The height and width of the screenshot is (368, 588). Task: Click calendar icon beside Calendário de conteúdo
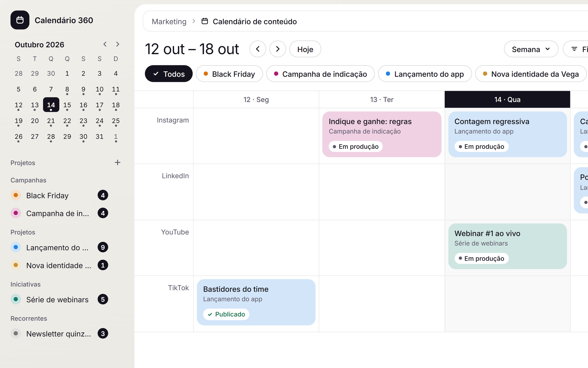[205, 21]
